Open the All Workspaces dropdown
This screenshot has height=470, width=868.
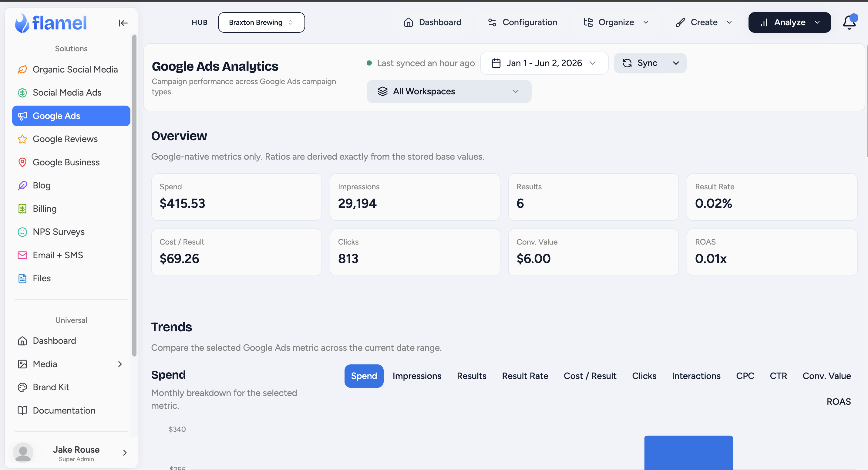pos(449,91)
